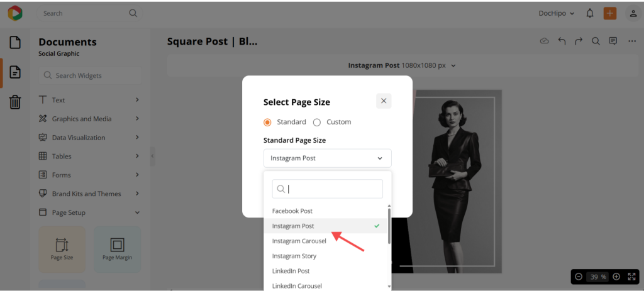
Task: Expand Graphics and Media section
Action: click(89, 119)
